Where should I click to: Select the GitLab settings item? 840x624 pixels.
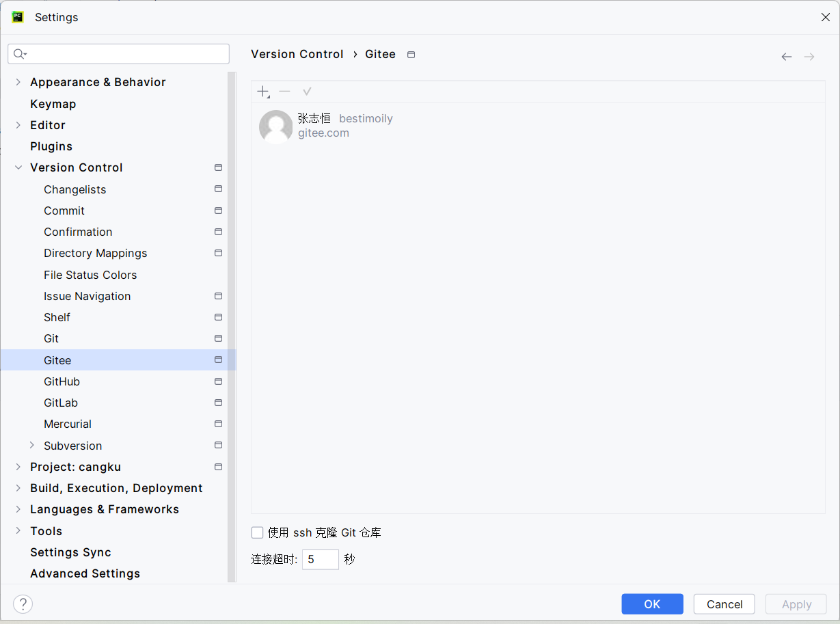[x=61, y=403]
